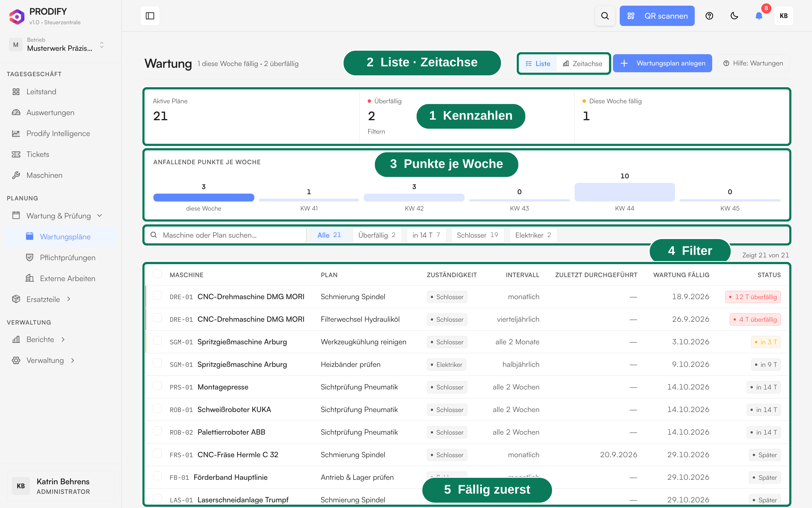Toggle the sidebar panel icon

point(150,16)
